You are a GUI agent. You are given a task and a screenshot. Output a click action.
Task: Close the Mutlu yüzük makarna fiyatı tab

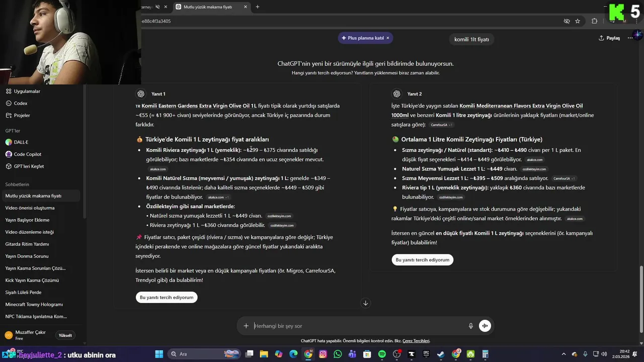tap(246, 7)
